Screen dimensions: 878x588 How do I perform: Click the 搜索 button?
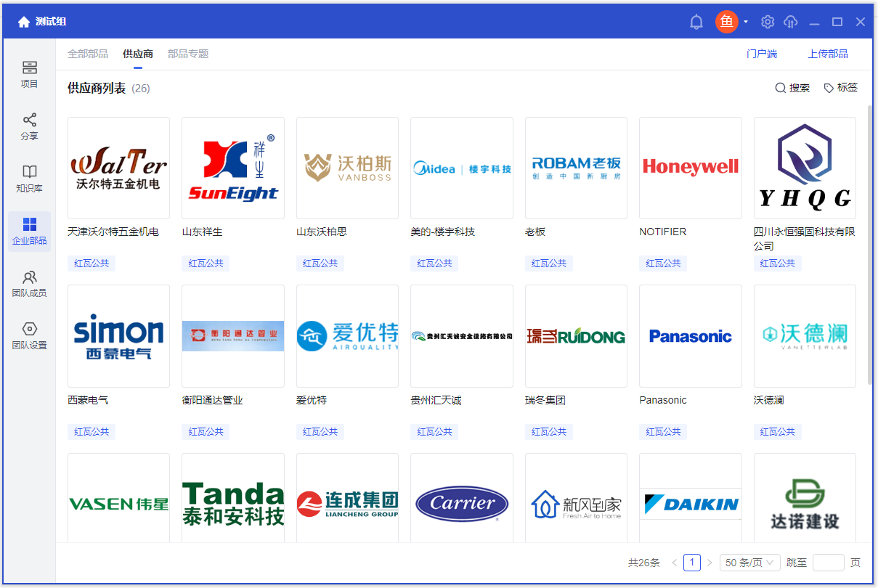coord(792,88)
